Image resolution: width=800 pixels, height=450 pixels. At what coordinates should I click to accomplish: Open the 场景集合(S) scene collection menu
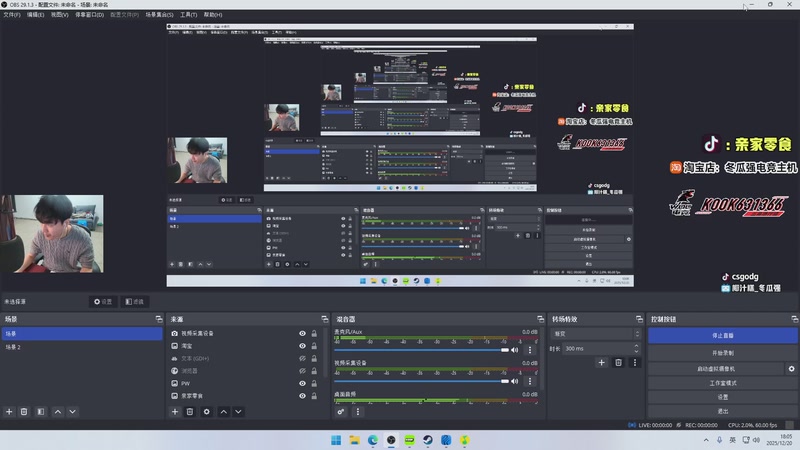[x=159, y=15]
